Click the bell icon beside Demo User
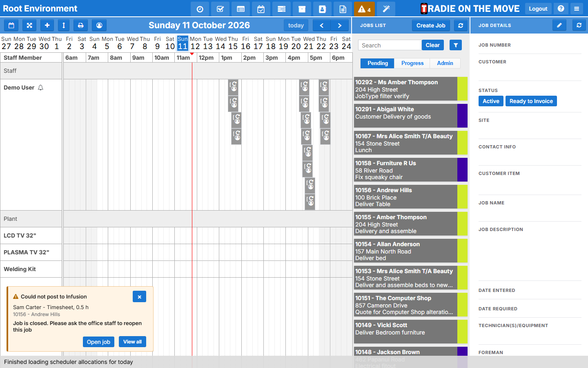 pyautogui.click(x=40, y=88)
